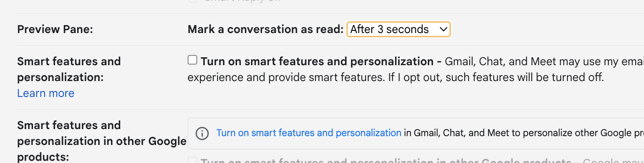Open the Learn more link
Image resolution: width=644 pixels, height=163 pixels.
point(46,93)
